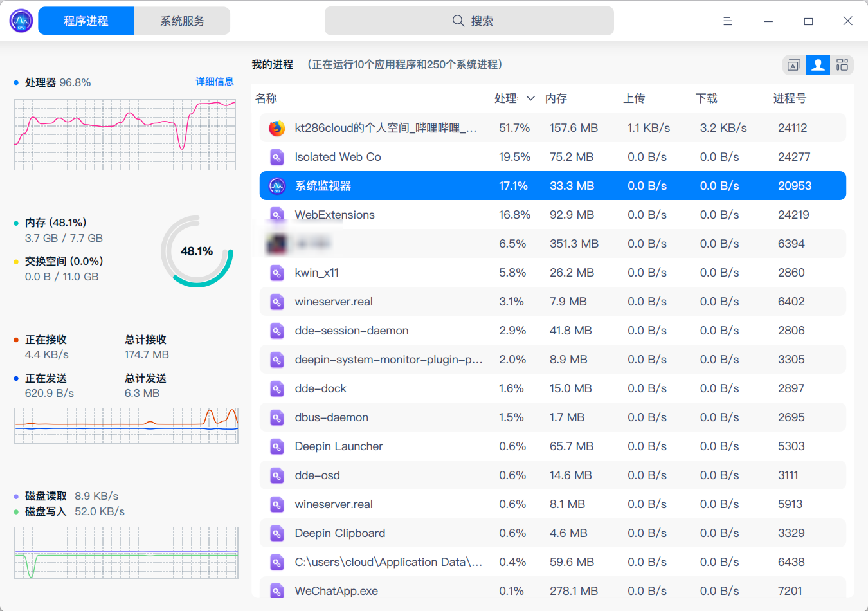Image resolution: width=868 pixels, height=611 pixels.
Task: Click the WeChatApp.exe process icon
Action: [276, 590]
